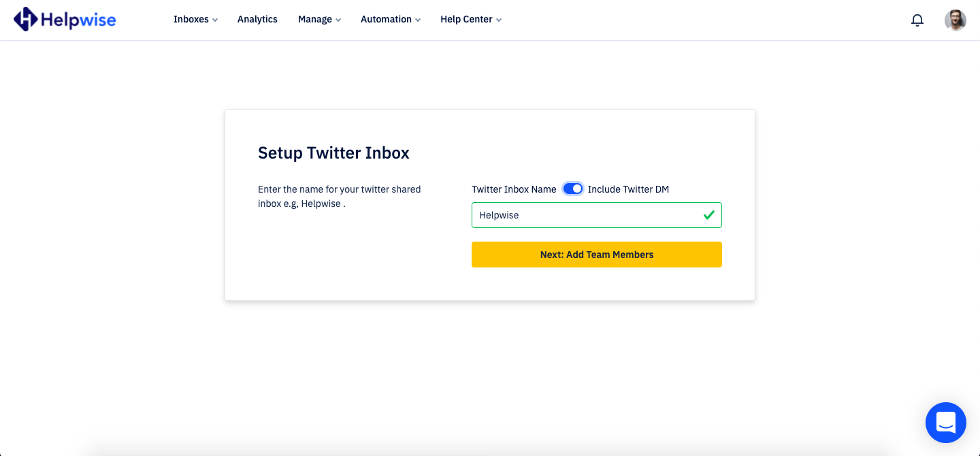980x456 pixels.
Task: Disable the Include Twitter DM toggle
Action: pos(572,189)
